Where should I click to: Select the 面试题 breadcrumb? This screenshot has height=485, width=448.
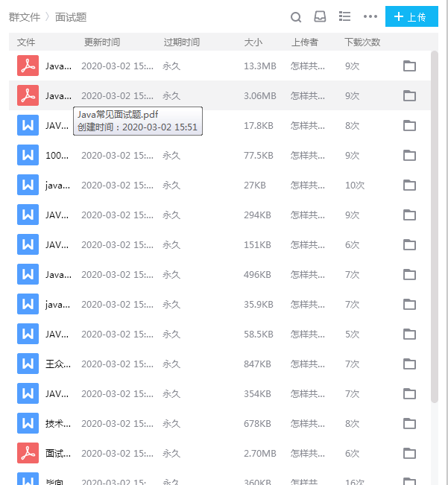[x=71, y=17]
